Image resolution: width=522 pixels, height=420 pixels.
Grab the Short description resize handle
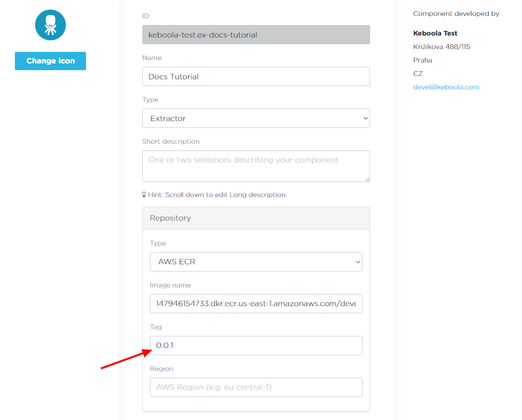pos(367,179)
